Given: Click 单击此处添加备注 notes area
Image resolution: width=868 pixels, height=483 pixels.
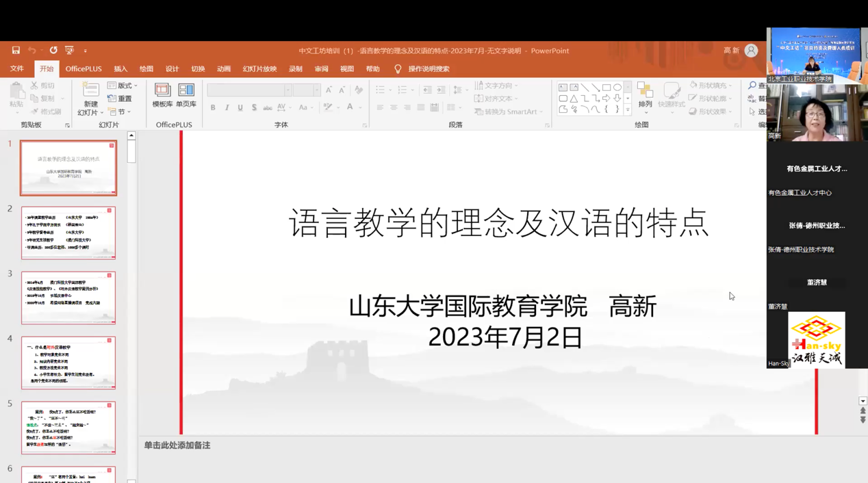Looking at the screenshot, I should coord(177,445).
